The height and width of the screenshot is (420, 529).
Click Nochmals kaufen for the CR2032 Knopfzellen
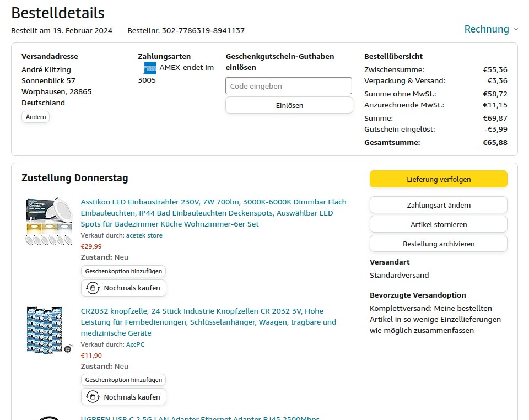124,397
